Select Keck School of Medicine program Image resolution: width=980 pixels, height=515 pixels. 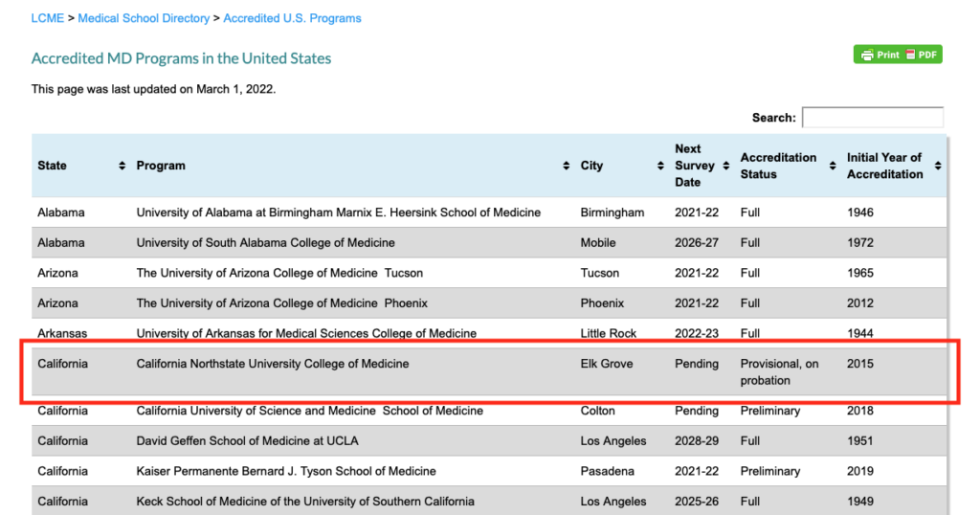tap(305, 502)
